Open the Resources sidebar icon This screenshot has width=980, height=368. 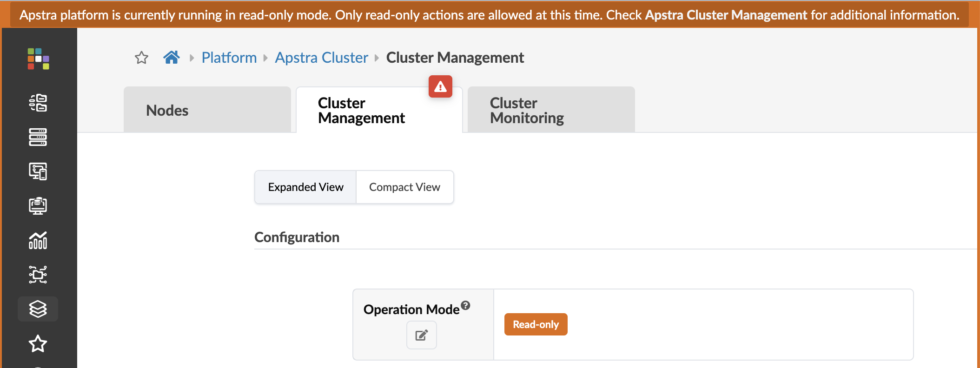38,206
